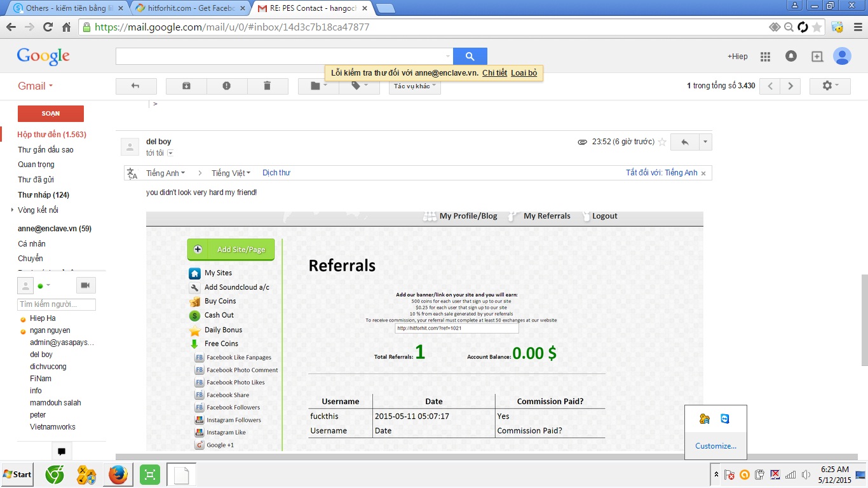
Task: Open the chat bubble icon below contacts
Action: pyautogui.click(x=62, y=452)
